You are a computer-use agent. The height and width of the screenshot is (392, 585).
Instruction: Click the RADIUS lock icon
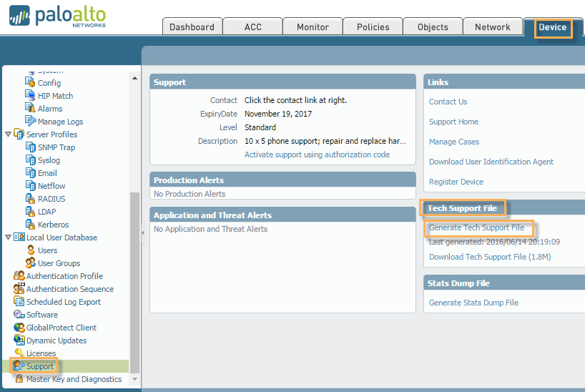30,198
